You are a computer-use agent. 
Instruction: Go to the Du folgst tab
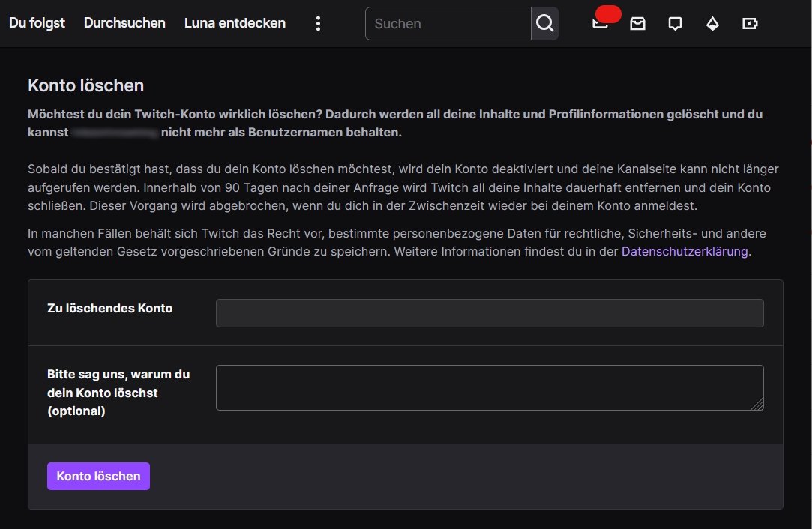click(x=37, y=23)
